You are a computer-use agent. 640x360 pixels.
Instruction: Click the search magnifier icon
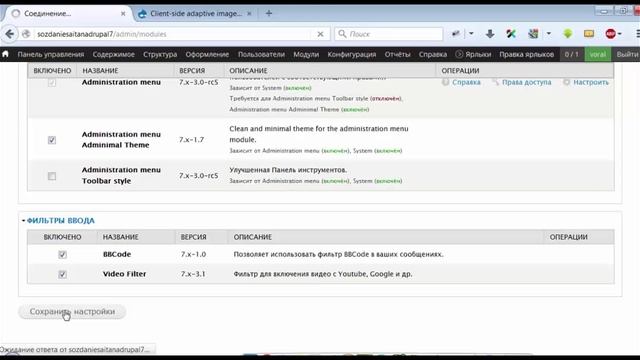342,34
